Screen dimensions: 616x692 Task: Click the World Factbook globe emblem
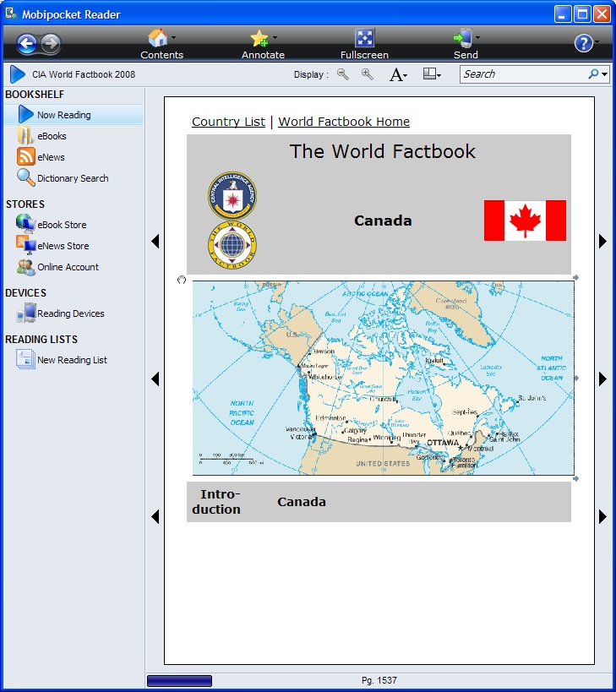coord(232,245)
